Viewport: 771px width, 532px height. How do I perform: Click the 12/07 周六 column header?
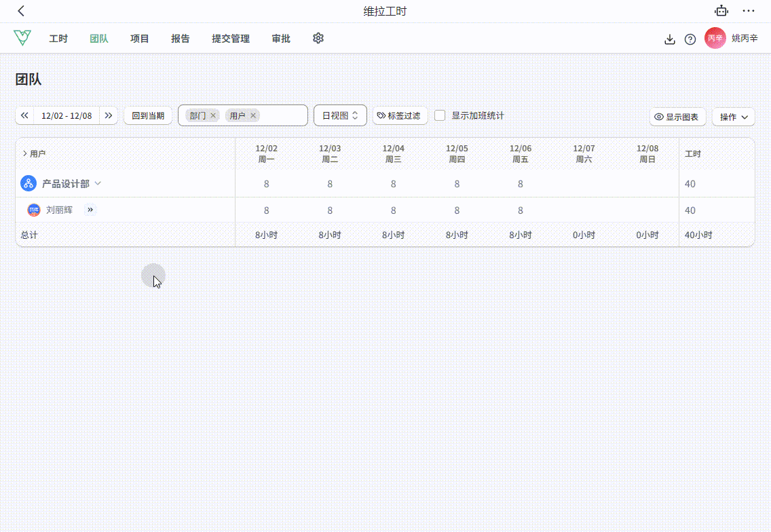(584, 154)
